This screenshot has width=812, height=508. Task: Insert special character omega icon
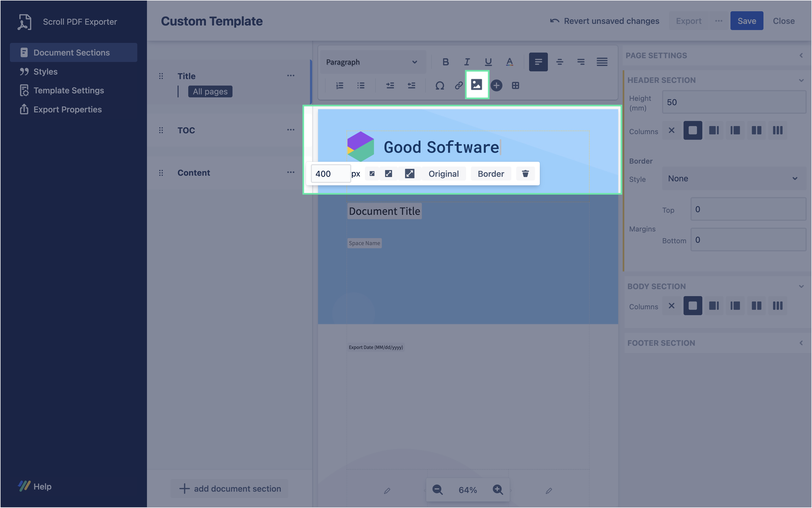click(440, 85)
